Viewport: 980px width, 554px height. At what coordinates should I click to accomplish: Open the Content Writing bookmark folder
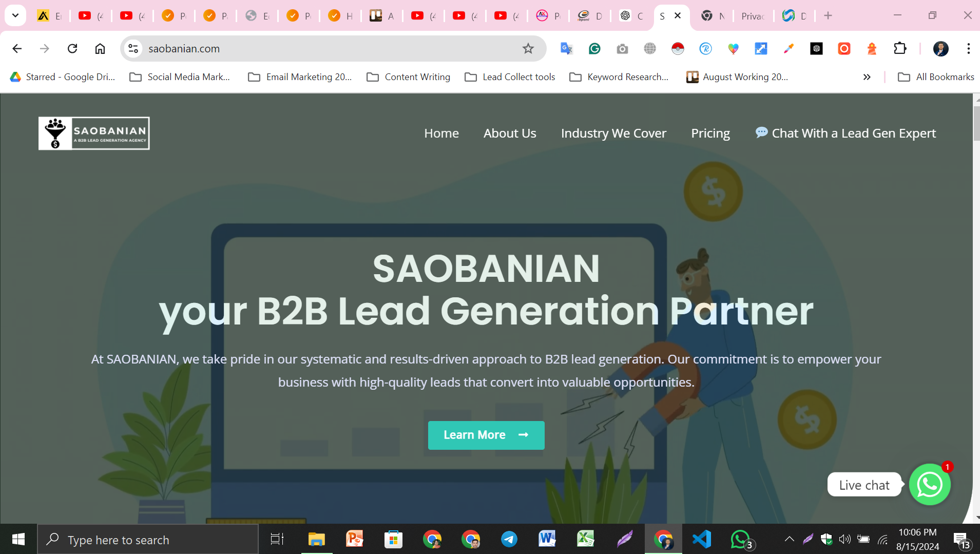408,77
